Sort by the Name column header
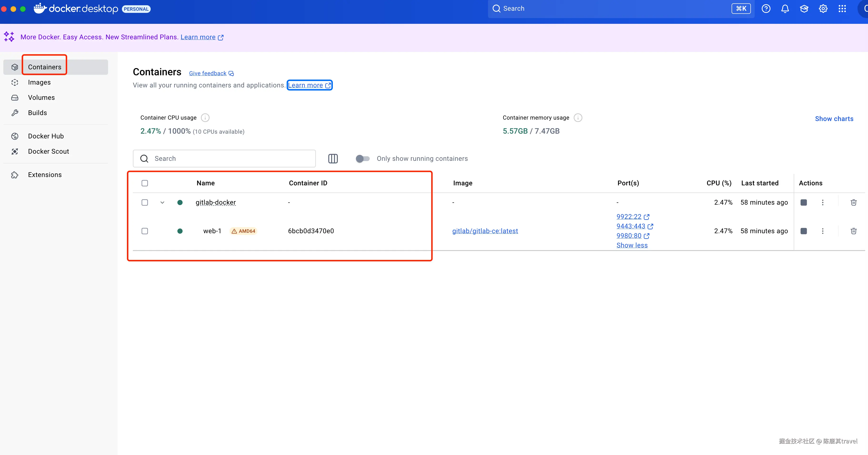This screenshot has height=455, width=868. 205,183
